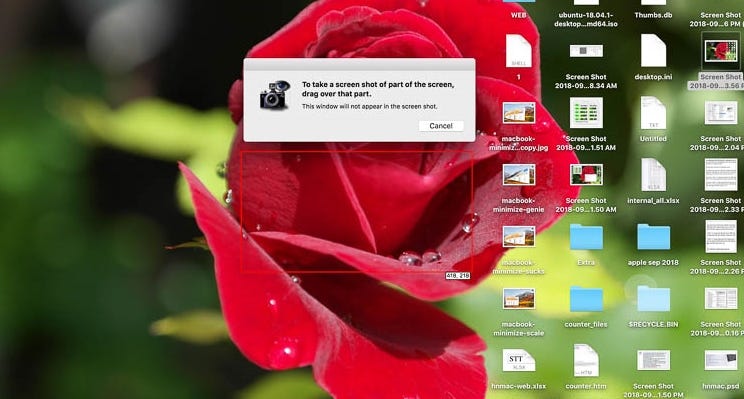The height and width of the screenshot is (399, 744).
Task: Select the counter_files folder icon
Action: pyautogui.click(x=586, y=299)
